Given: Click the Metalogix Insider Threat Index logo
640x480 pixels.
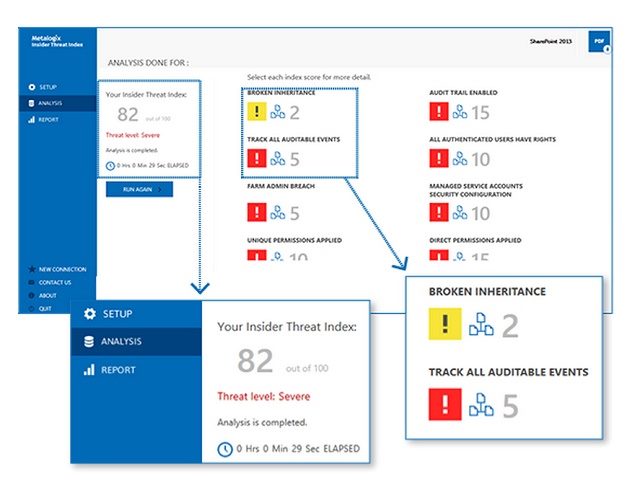Looking at the screenshot, I should (57, 41).
